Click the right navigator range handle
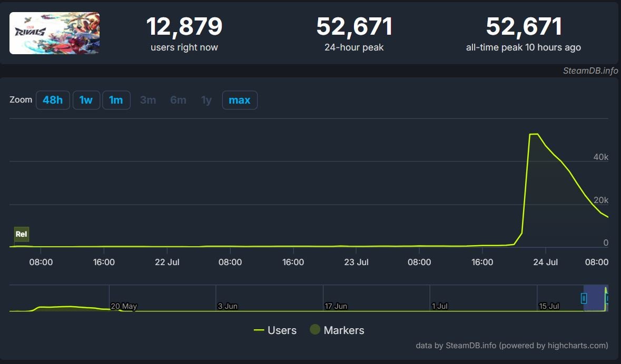This screenshot has height=364, width=621. point(607,298)
